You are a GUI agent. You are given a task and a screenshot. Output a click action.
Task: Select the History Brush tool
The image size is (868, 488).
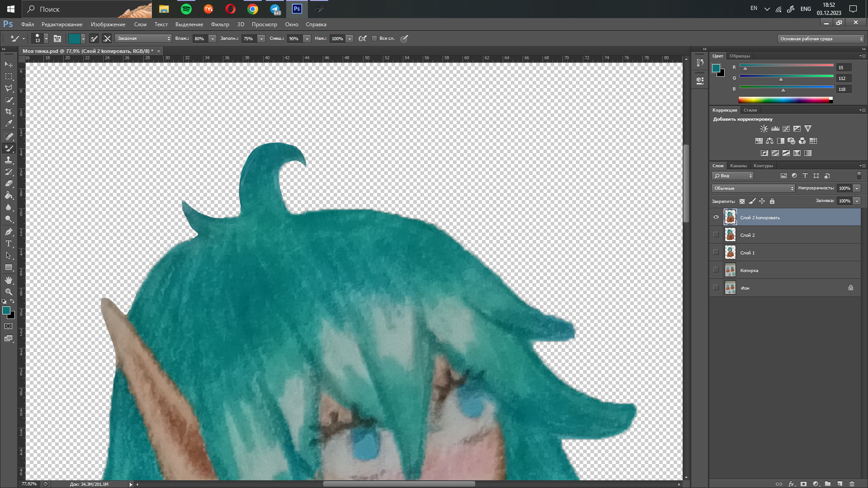click(9, 172)
